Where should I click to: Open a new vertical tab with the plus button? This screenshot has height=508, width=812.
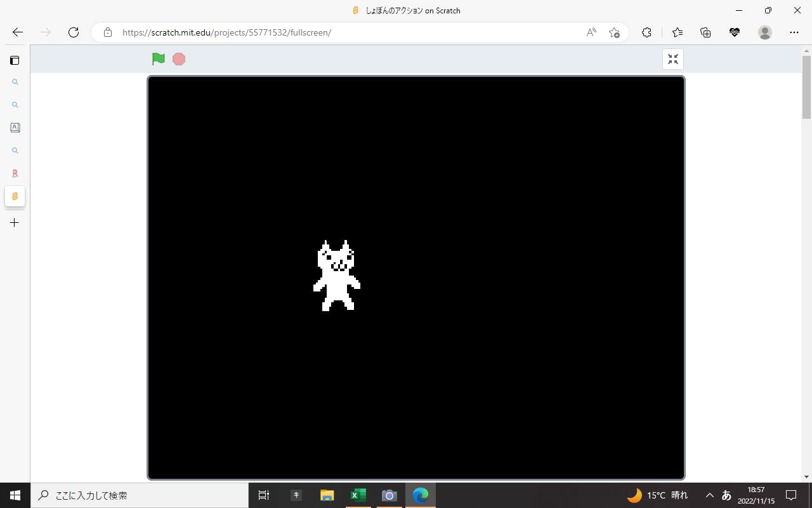15,223
